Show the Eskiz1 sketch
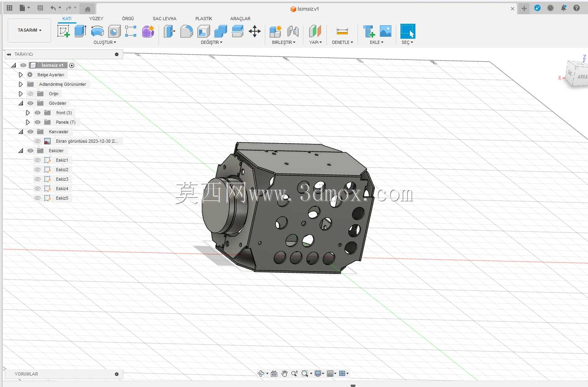588x387 pixels. [x=38, y=160]
